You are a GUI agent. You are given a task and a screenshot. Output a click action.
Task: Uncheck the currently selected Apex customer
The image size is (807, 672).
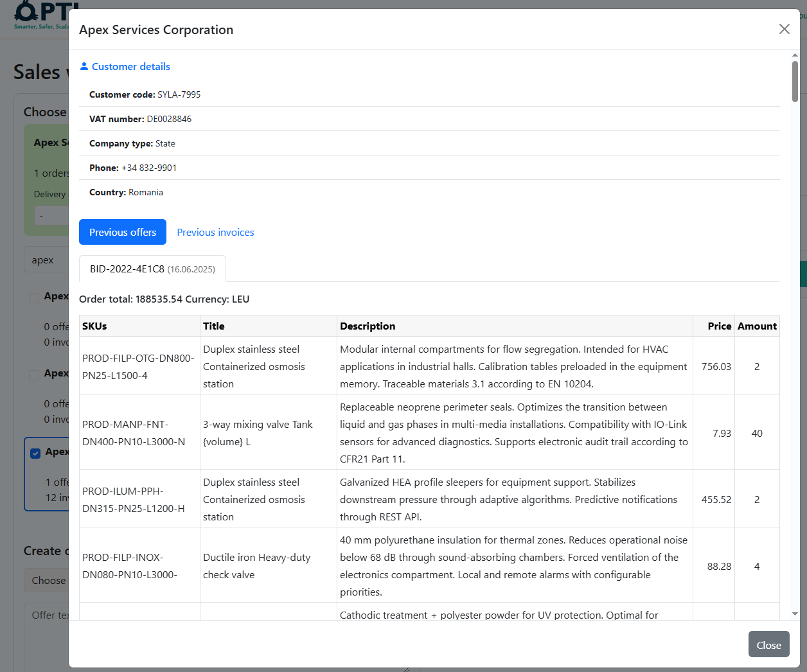tap(35, 453)
